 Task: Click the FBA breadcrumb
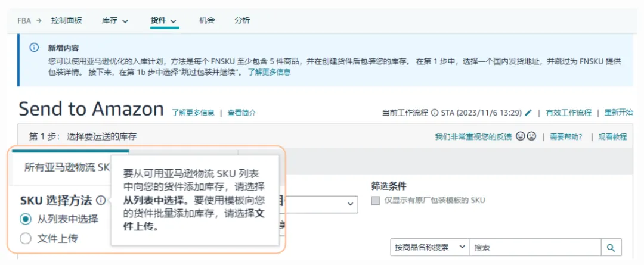pyautogui.click(x=24, y=20)
